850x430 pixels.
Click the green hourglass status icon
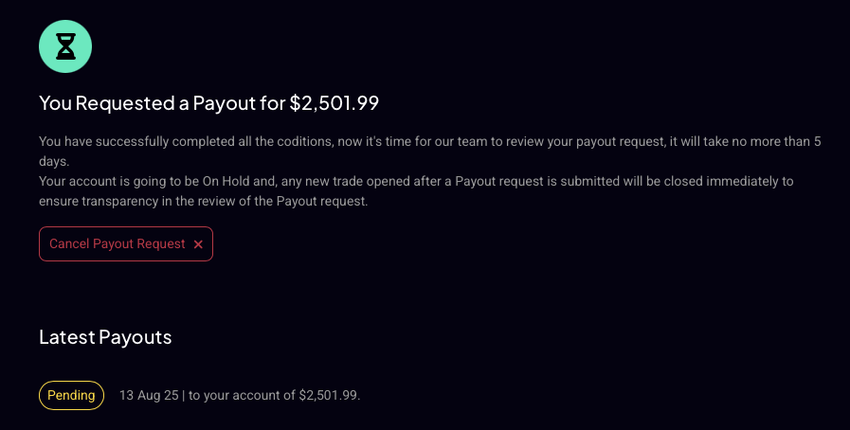point(65,46)
